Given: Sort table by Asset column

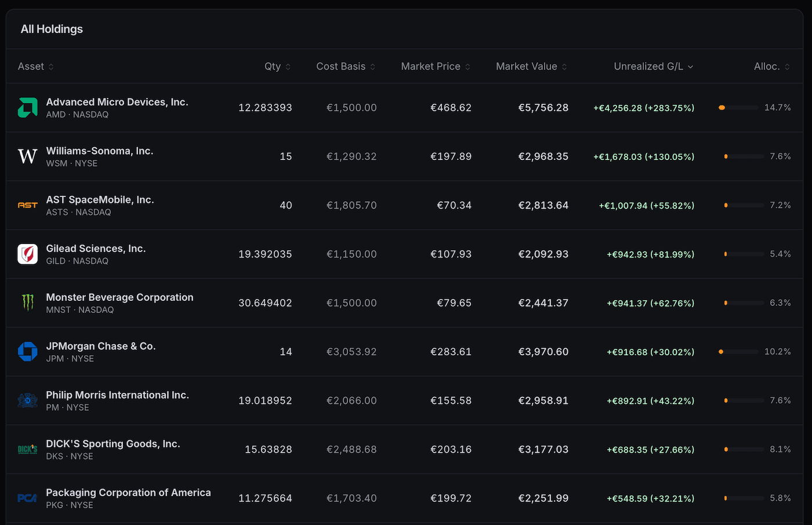Looking at the screenshot, I should coord(36,67).
